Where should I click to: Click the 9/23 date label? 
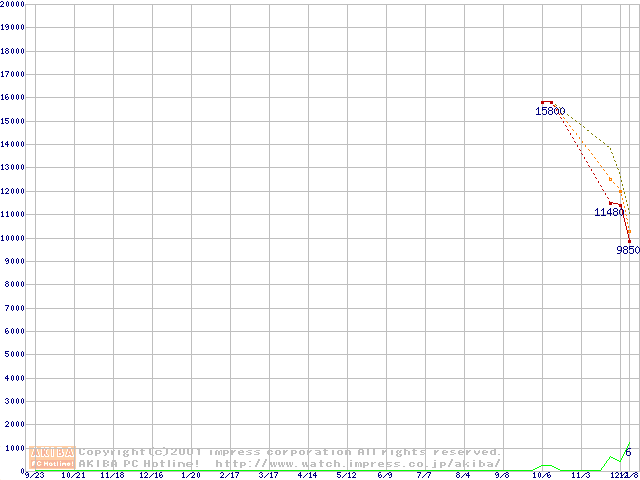point(34,475)
